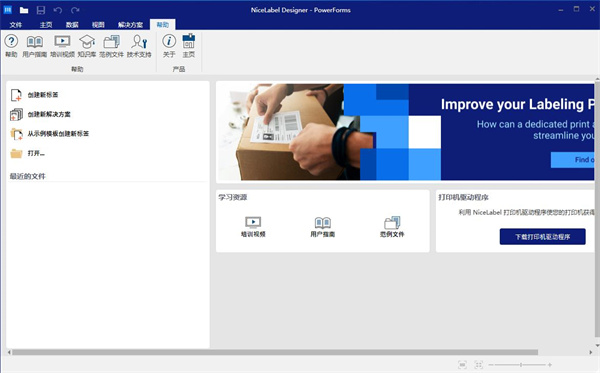Switch to the Solutions (解决方案) ribbon tab
Viewport: 600px width, 373px height.
pos(130,25)
